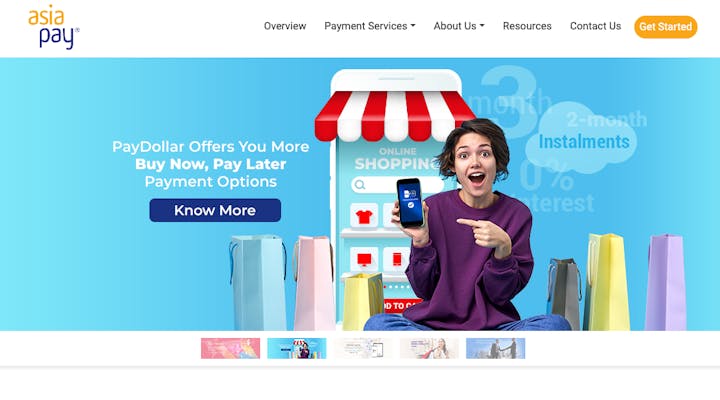Click the orange Get Started button
This screenshot has width=720, height=400.
point(665,27)
